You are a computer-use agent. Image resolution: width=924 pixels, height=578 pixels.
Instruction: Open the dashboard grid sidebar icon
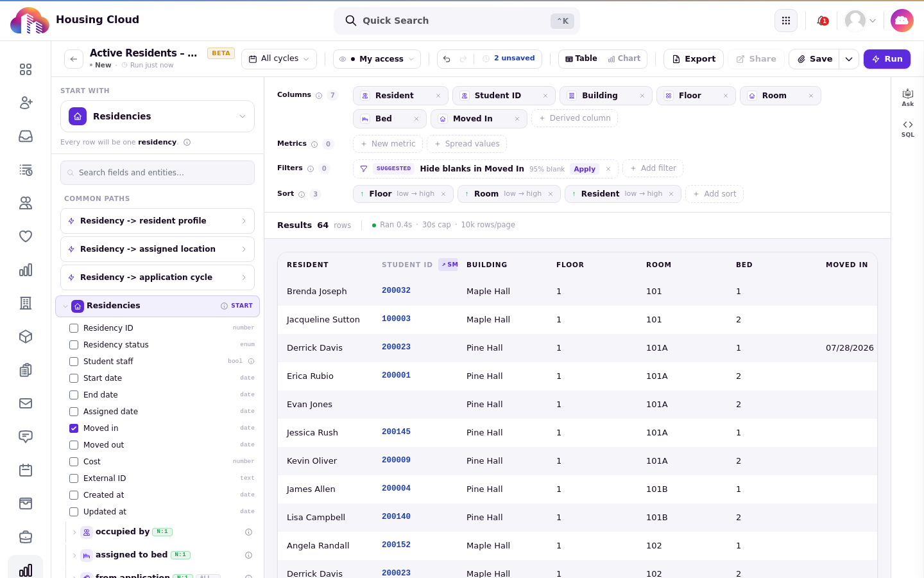(26, 69)
